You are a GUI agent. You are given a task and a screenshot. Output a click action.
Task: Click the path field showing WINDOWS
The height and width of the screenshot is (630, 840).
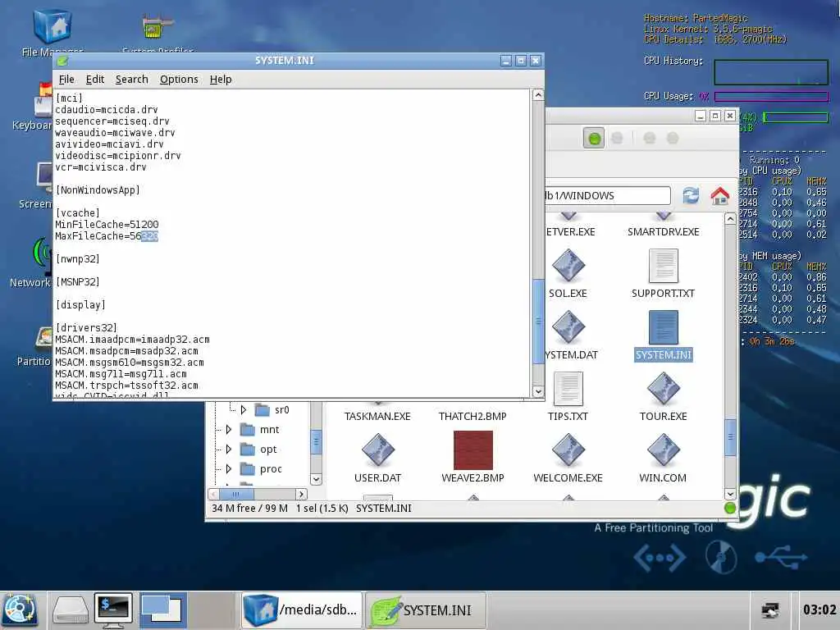pos(608,195)
